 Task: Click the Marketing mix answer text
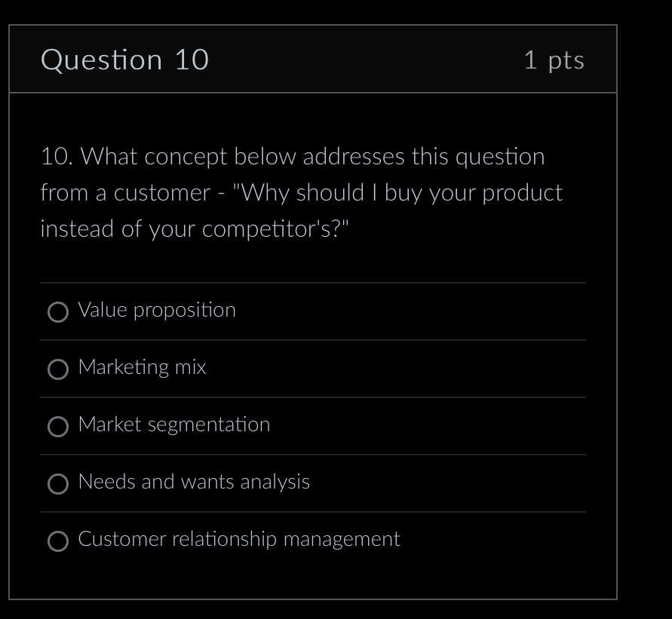pos(142,368)
